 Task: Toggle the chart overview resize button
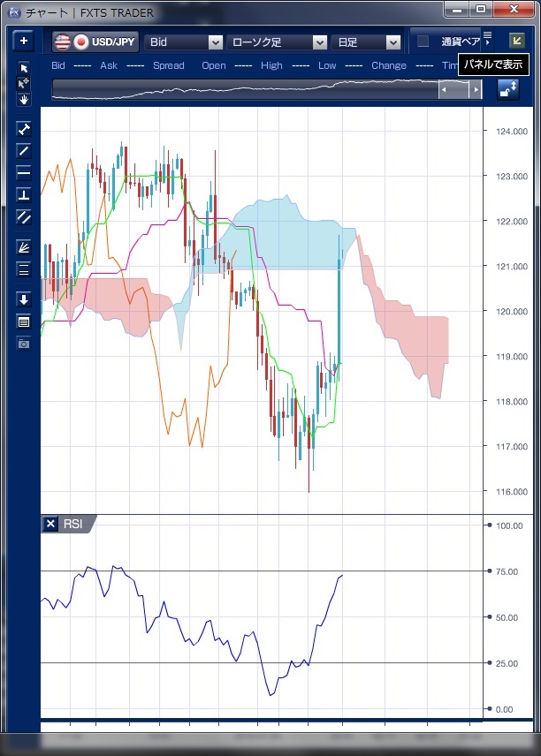pos(508,88)
